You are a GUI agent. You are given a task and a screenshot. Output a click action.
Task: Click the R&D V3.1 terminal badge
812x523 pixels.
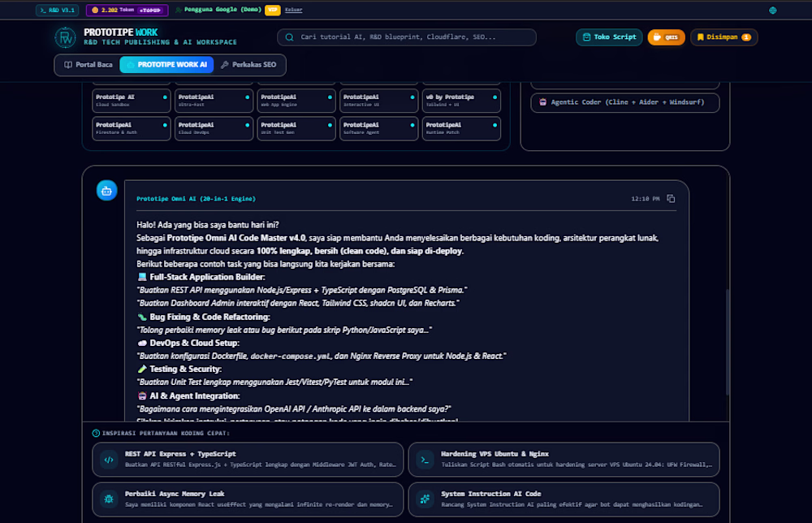pos(58,10)
